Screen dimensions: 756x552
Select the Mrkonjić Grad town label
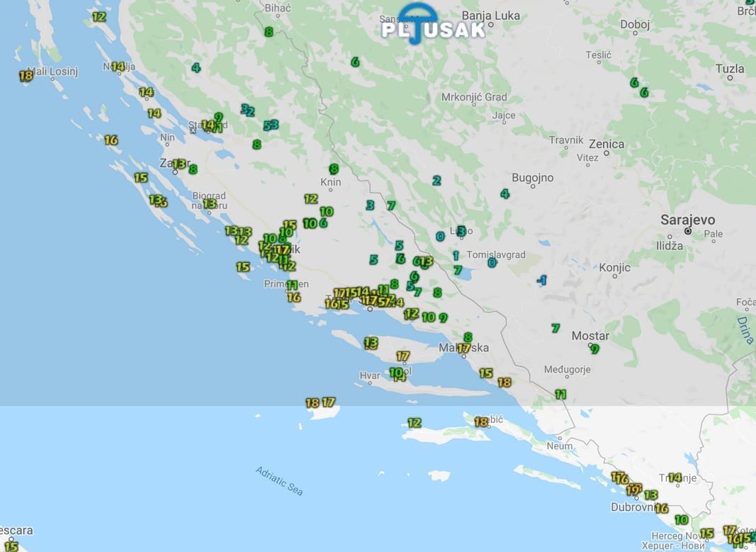474,97
